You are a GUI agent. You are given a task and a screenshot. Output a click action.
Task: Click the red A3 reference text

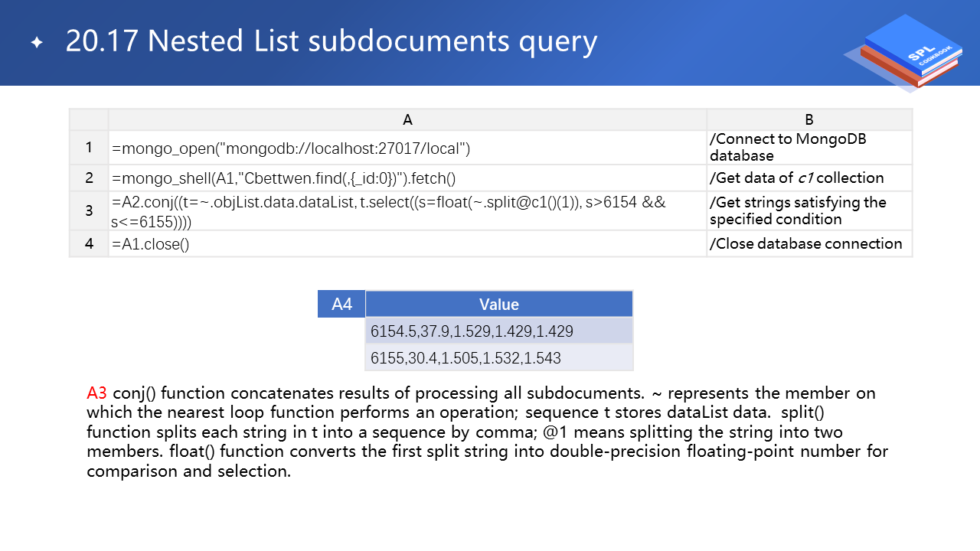(x=96, y=393)
